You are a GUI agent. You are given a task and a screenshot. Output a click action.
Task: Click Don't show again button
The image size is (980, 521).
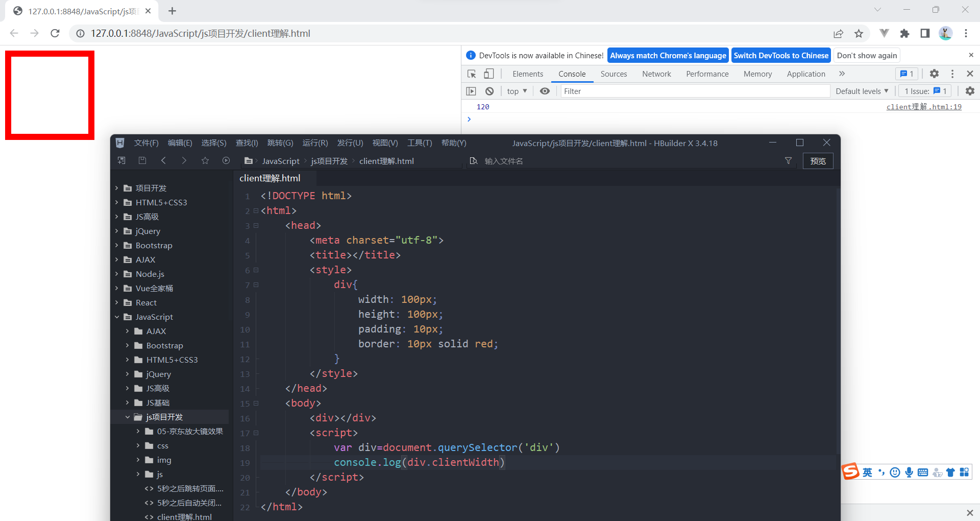point(867,55)
